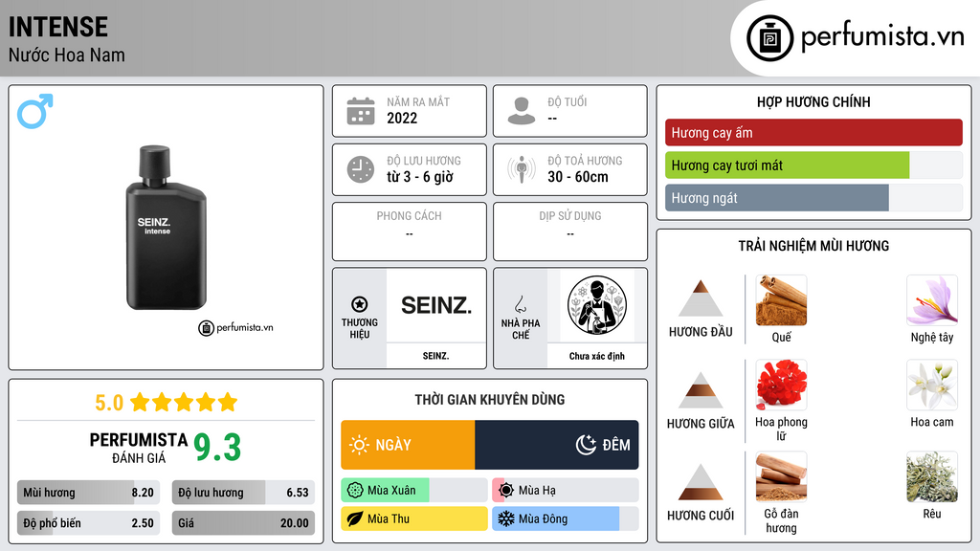The image size is (980, 551).
Task: Click the SEINZ. brand name caption
Action: pos(435,356)
